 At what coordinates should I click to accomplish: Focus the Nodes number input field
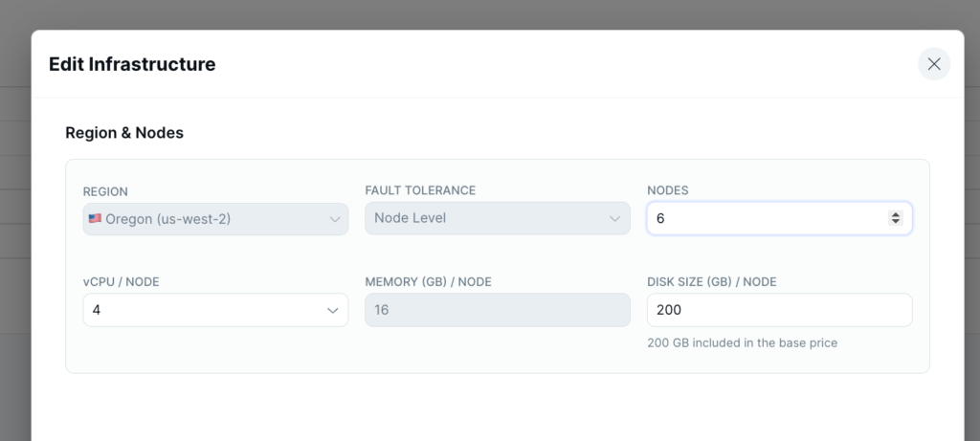[x=766, y=219]
